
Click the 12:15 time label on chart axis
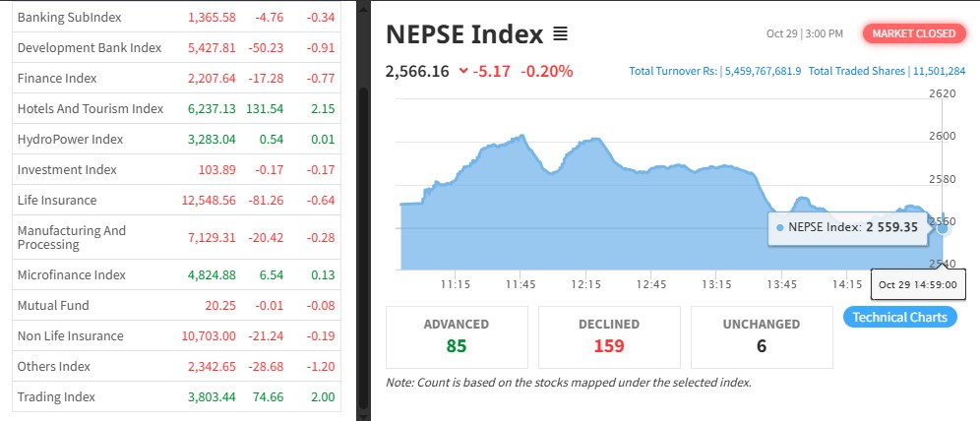click(585, 284)
